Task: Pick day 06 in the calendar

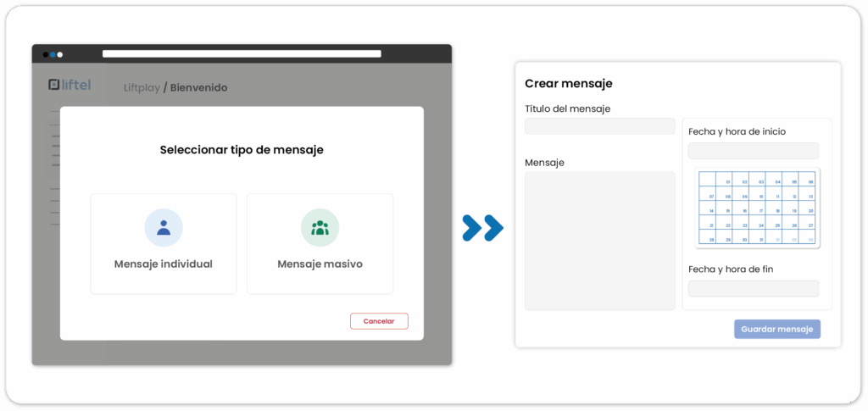Action: [x=807, y=179]
